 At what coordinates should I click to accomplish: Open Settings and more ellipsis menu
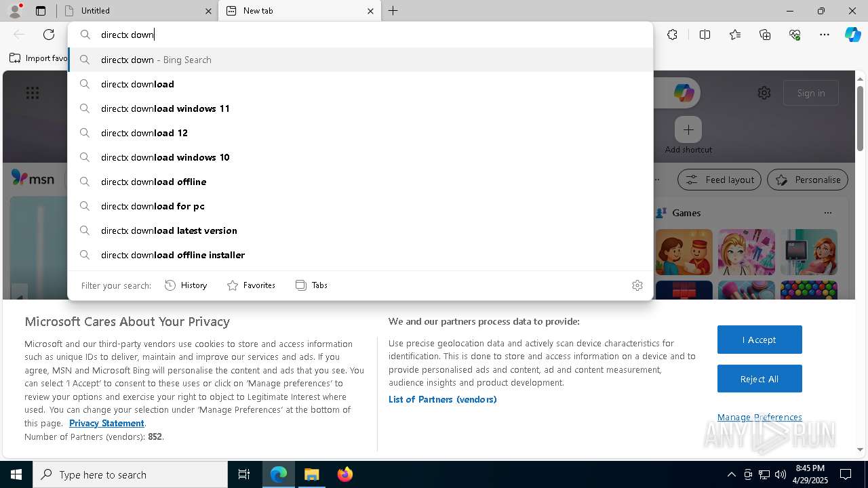coord(825,35)
